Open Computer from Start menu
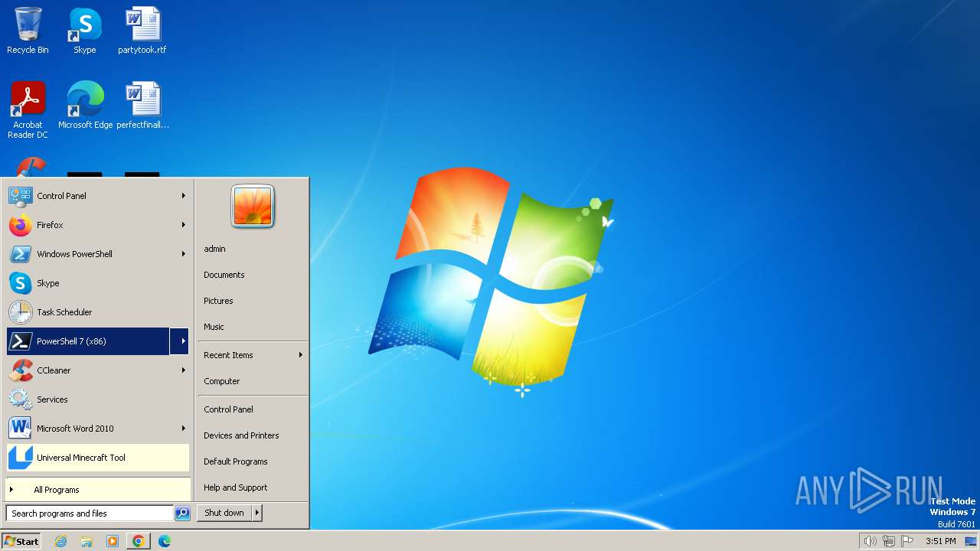 (x=253, y=381)
